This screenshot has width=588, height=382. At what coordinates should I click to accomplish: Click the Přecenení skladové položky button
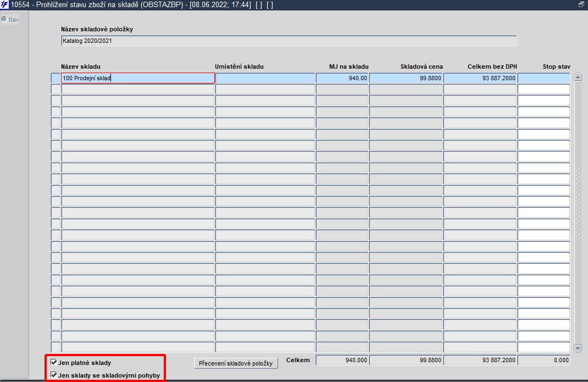point(236,363)
